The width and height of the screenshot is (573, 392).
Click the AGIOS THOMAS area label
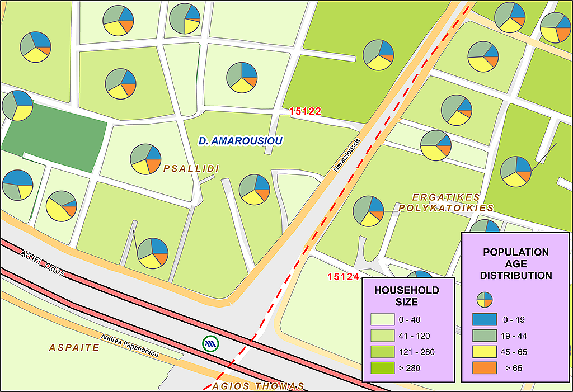tap(258, 386)
